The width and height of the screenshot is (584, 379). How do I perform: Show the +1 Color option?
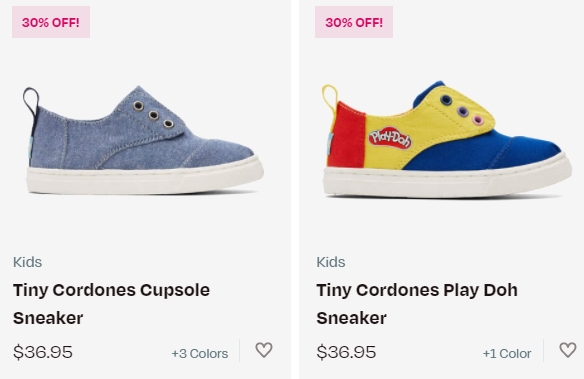pos(507,353)
